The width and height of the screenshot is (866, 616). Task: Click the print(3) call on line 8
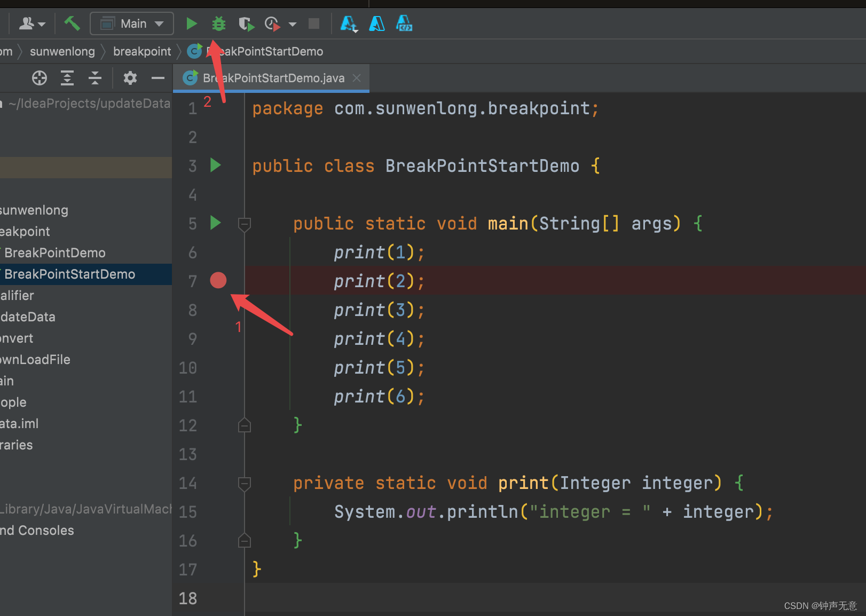pos(379,310)
